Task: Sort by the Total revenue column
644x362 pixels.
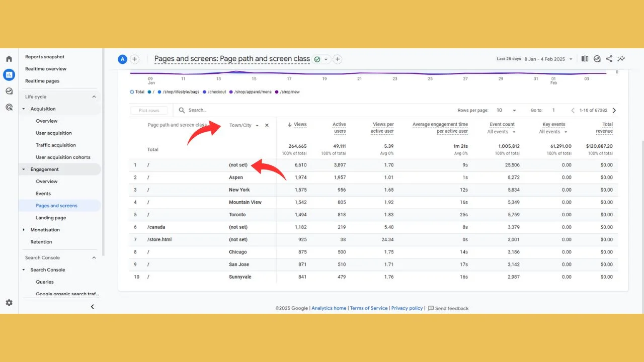Action: [x=604, y=128]
